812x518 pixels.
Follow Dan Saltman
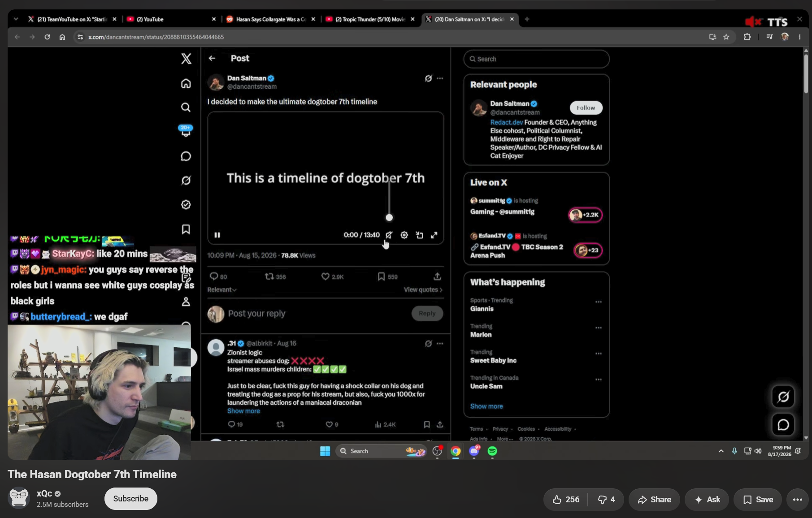pyautogui.click(x=586, y=108)
